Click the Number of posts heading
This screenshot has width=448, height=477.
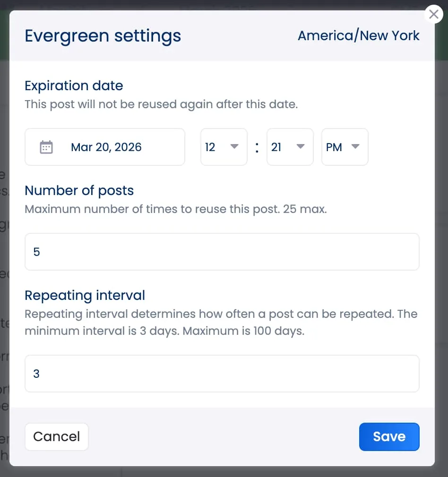79,190
